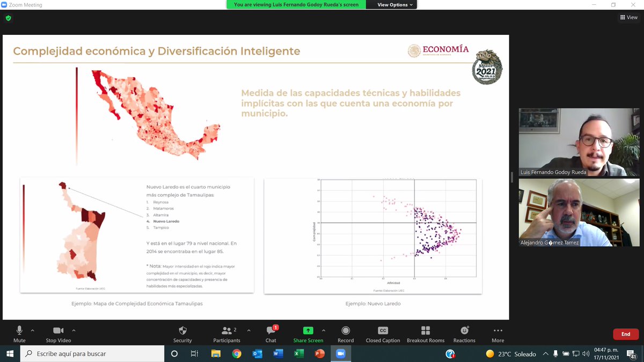Open network settings in tray
This screenshot has width=644, height=362.
pos(575,354)
